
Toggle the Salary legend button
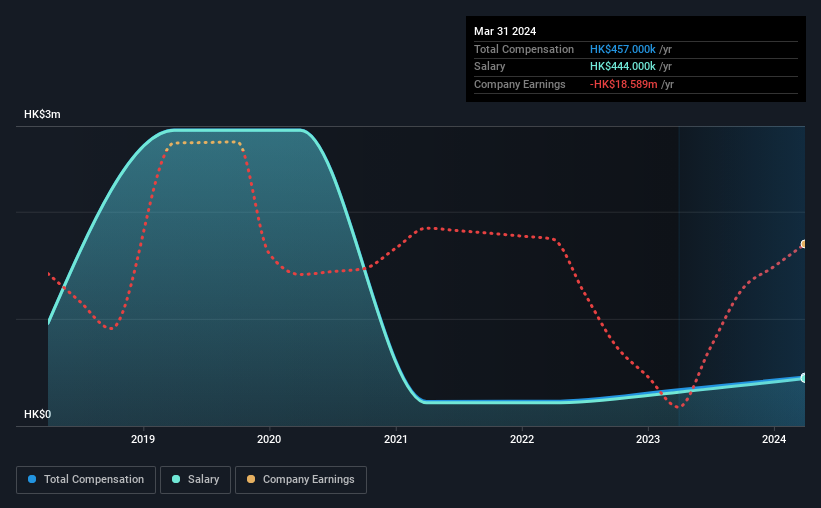(x=195, y=480)
